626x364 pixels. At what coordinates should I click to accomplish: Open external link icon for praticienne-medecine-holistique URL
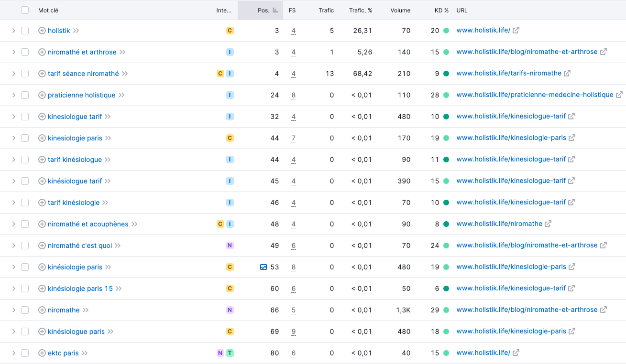pos(619,95)
